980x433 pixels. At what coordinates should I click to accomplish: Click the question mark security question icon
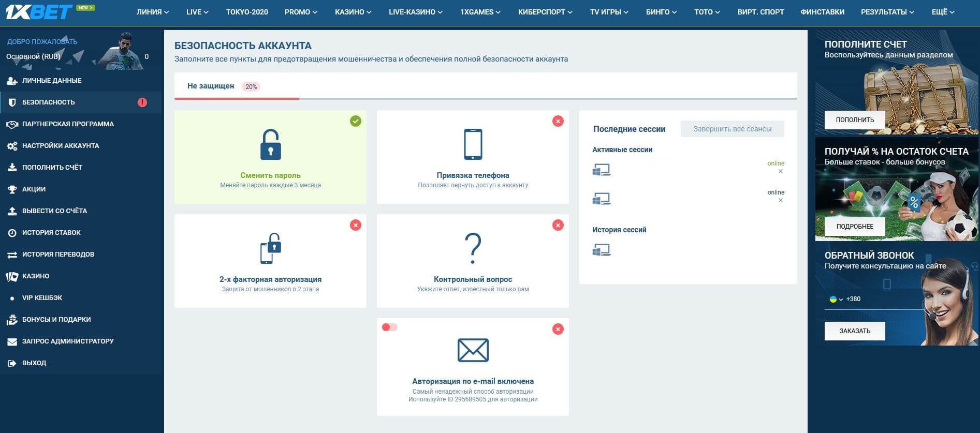(x=473, y=248)
